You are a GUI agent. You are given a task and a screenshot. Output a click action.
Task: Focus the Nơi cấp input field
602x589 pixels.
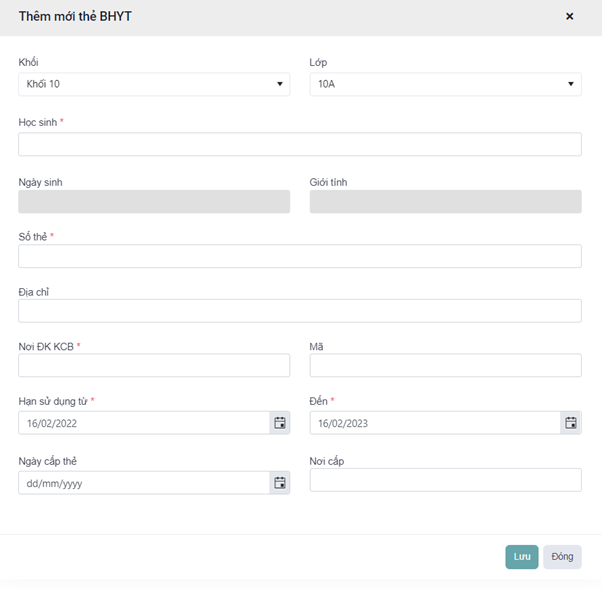point(445,481)
